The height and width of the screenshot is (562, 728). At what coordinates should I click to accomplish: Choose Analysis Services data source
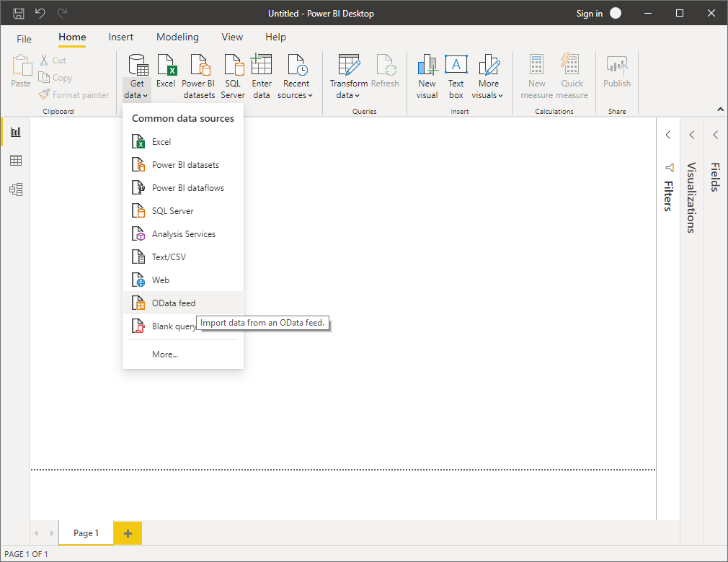[183, 234]
